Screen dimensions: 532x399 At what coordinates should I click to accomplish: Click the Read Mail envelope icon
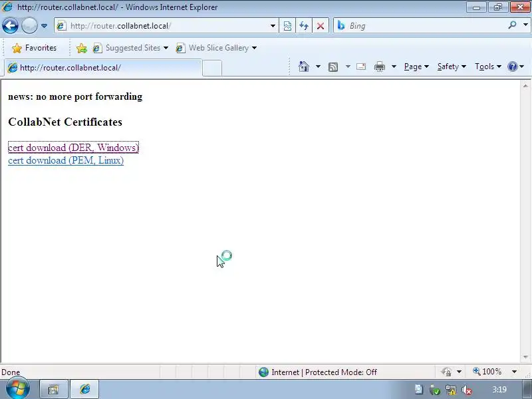(x=361, y=66)
